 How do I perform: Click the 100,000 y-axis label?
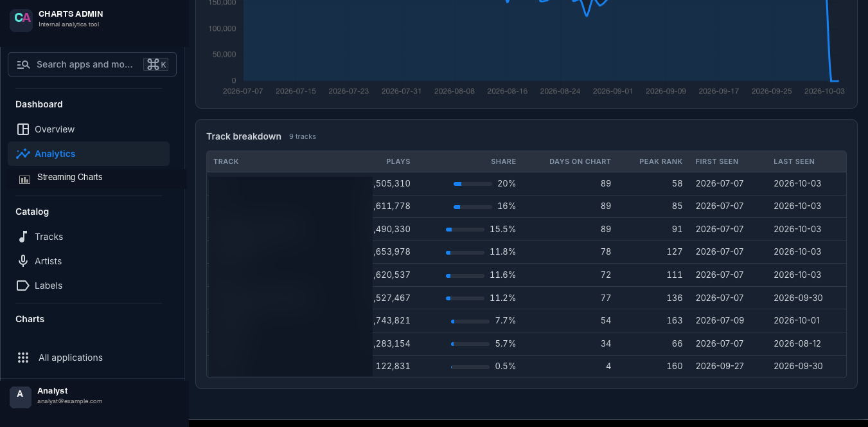tap(222, 29)
